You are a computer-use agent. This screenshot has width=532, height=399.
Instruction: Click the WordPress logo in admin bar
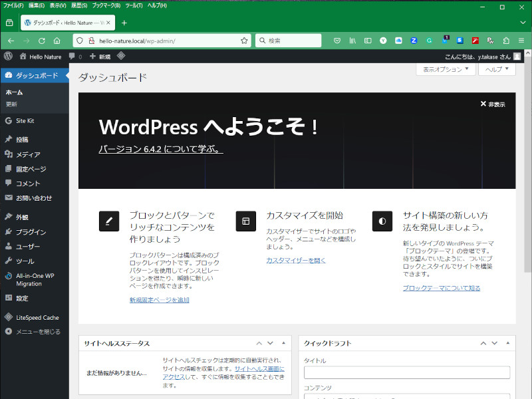click(x=8, y=57)
